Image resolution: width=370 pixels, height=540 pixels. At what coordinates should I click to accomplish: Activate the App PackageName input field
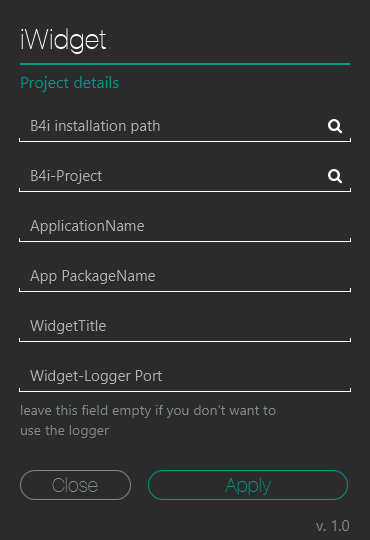tap(185, 276)
